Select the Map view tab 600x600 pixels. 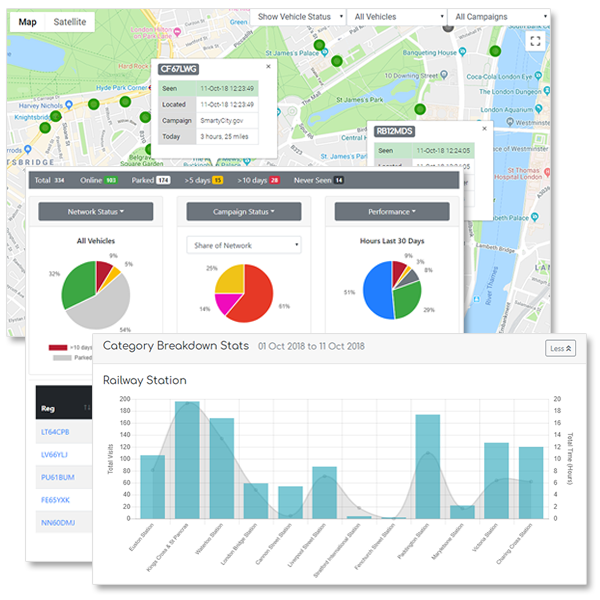click(28, 22)
